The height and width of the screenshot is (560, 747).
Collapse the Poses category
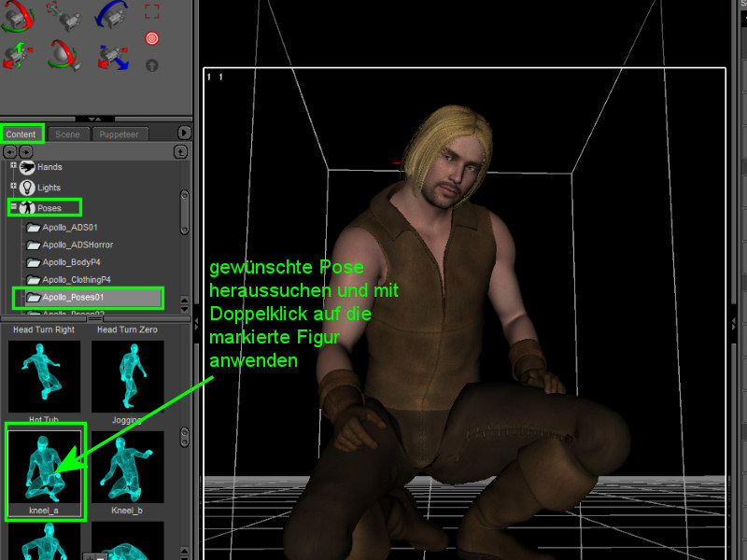[x=13, y=206]
